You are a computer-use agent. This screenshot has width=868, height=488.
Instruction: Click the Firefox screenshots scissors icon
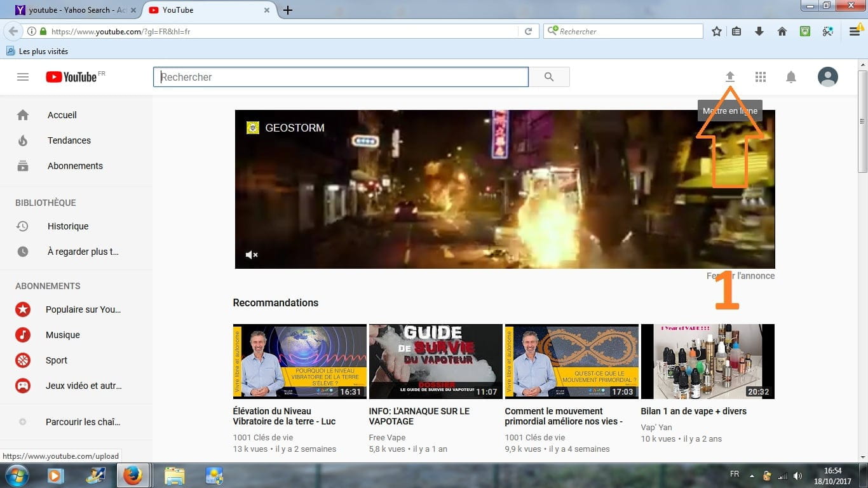(827, 31)
